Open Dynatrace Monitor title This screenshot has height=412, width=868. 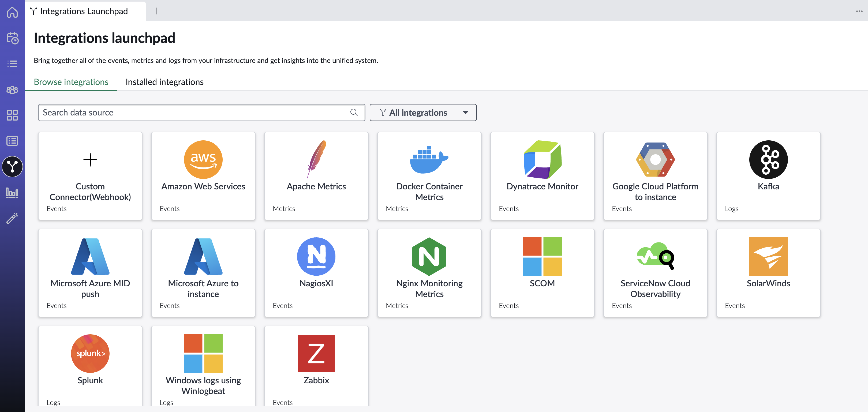click(542, 186)
